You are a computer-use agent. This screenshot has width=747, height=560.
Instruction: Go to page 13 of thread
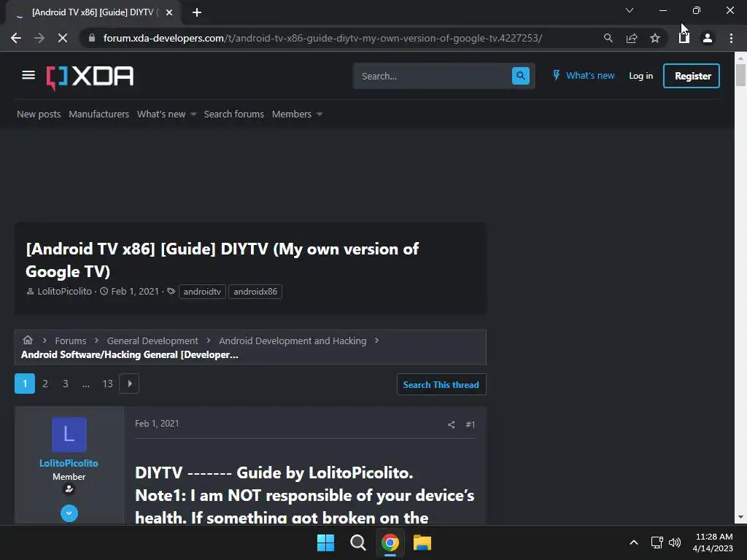pos(108,384)
